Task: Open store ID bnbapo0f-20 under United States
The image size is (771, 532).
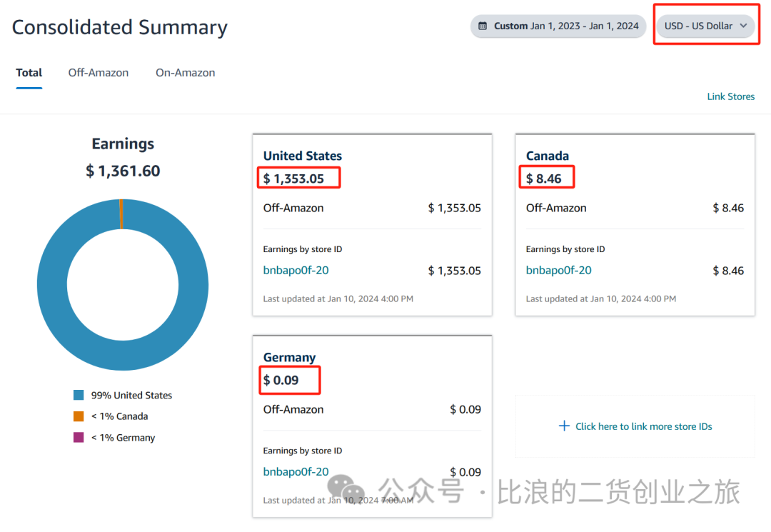Action: (296, 270)
